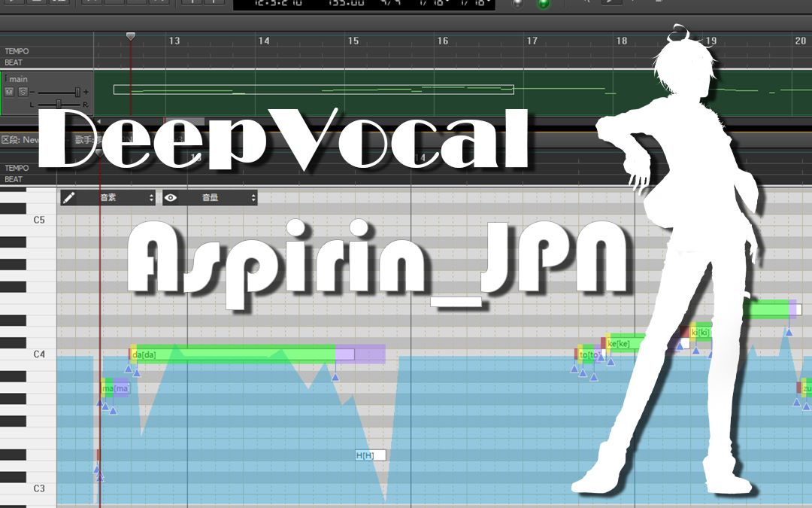
Task: Open the 音素 parameter dropdown
Action: click(x=108, y=197)
